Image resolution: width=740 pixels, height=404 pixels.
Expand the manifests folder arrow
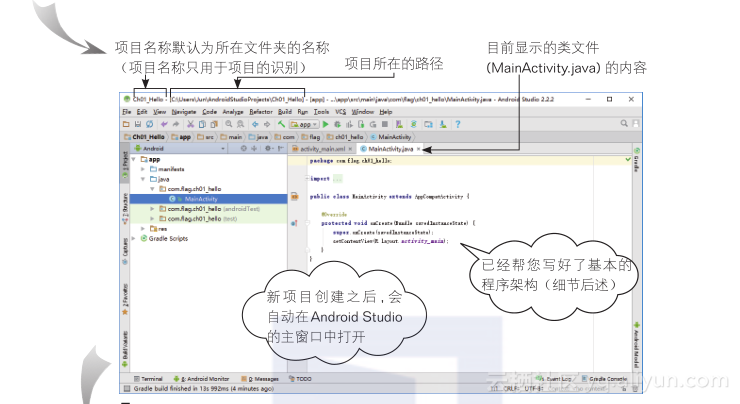(143, 169)
